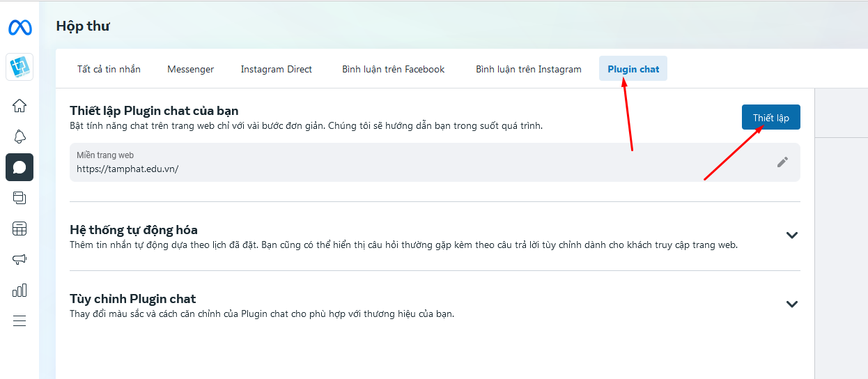This screenshot has height=379, width=868.
Task: Open the page profile avatar
Action: point(20,67)
